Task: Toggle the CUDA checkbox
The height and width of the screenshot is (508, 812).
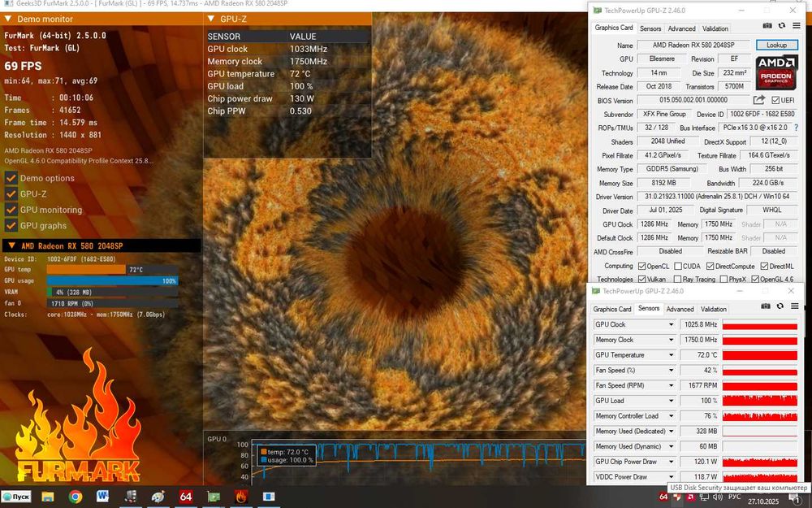Action: tap(677, 266)
